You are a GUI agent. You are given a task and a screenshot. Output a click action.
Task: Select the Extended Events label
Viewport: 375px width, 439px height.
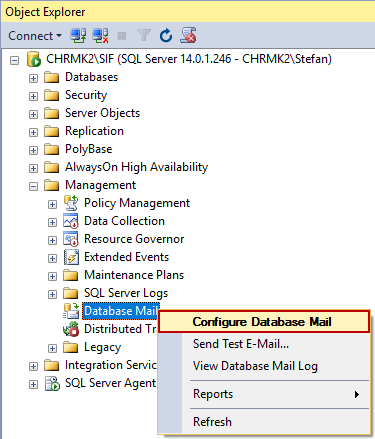tap(126, 257)
